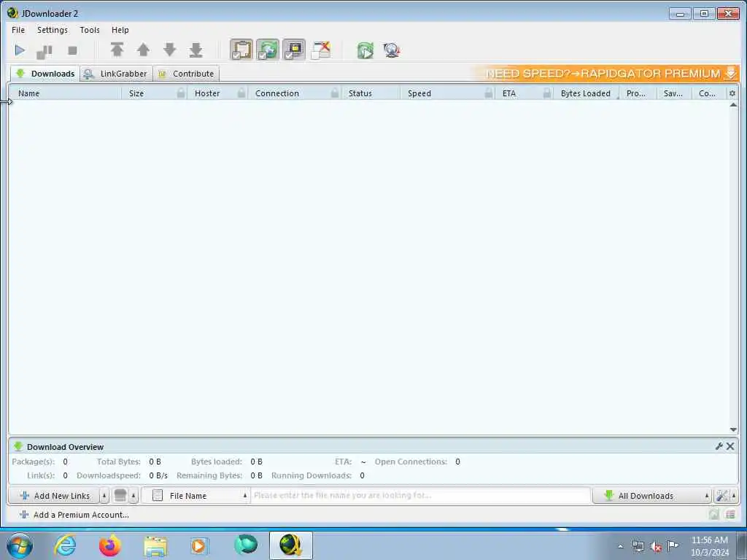Move selection to bottom arrow icon
This screenshot has height=560, width=747.
pyautogui.click(x=196, y=50)
